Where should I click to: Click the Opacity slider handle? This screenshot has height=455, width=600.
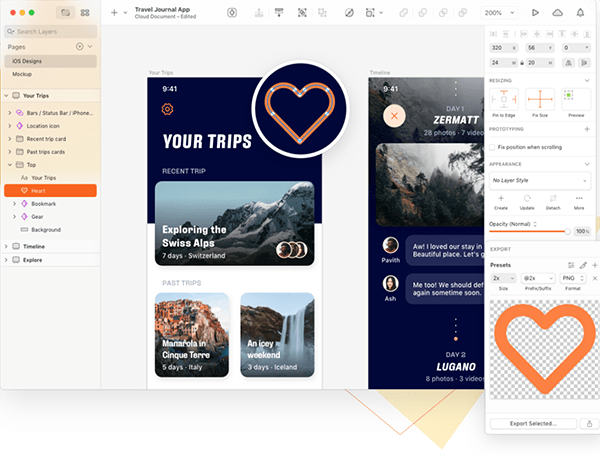click(568, 231)
